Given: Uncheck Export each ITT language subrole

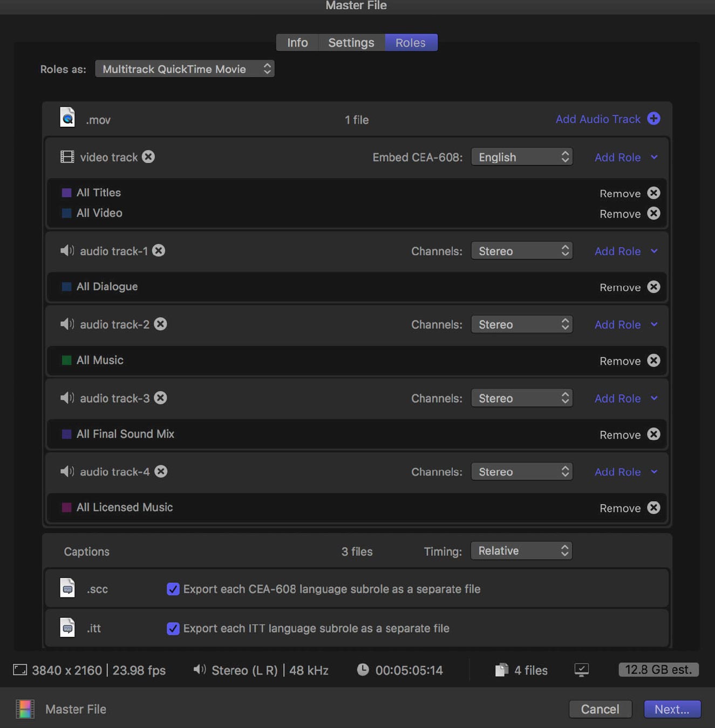Looking at the screenshot, I should [173, 628].
